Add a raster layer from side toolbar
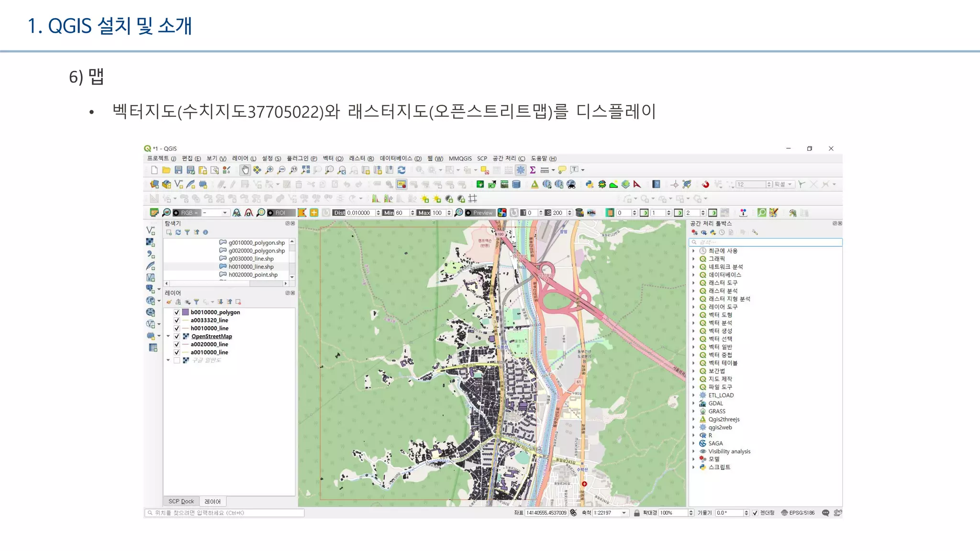Image resolution: width=980 pixels, height=551 pixels. click(x=150, y=242)
